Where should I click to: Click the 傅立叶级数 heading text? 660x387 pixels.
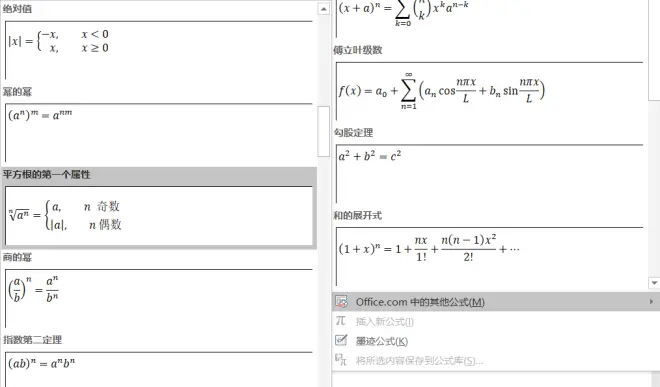click(x=358, y=50)
